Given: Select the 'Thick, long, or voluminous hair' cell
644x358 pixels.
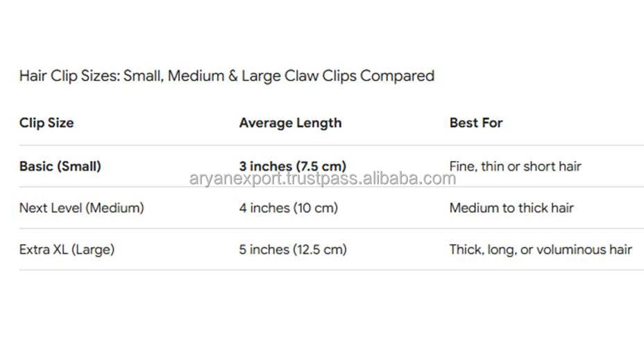Looking at the screenshot, I should (541, 249).
